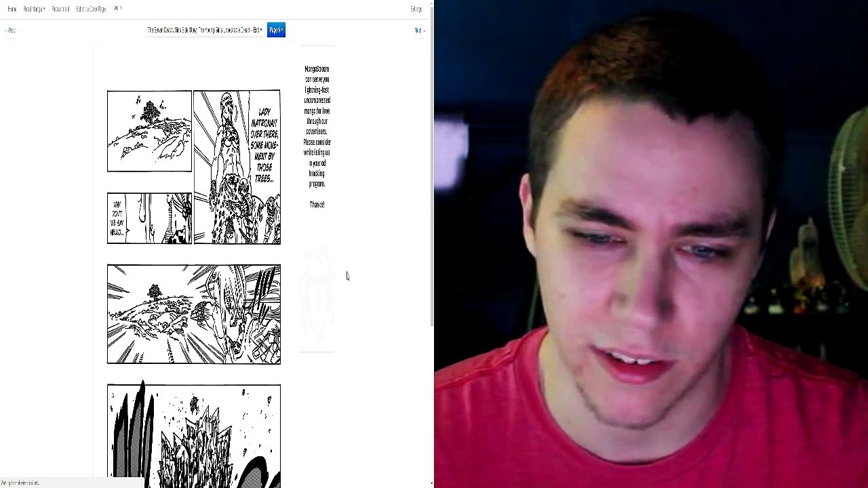Open the Submit a Color Page link
The image size is (868, 488).
coord(91,9)
